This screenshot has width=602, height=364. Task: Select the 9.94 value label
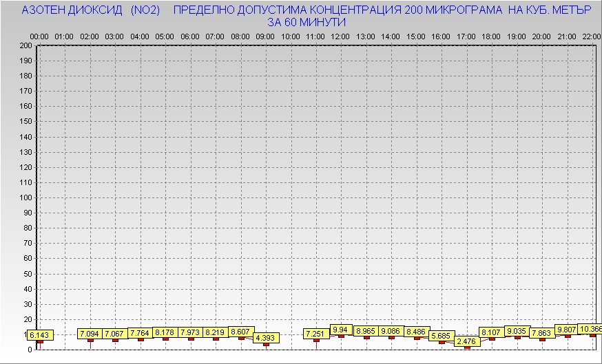point(341,330)
